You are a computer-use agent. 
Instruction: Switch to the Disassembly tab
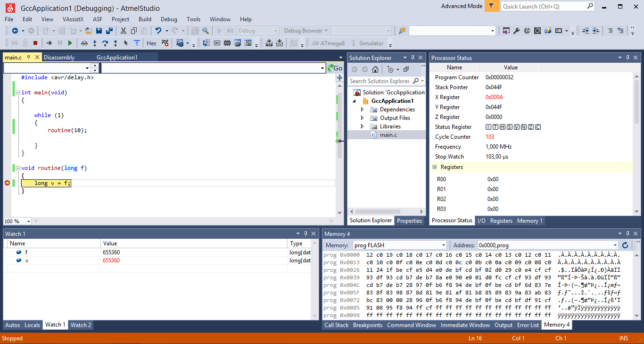(x=59, y=58)
